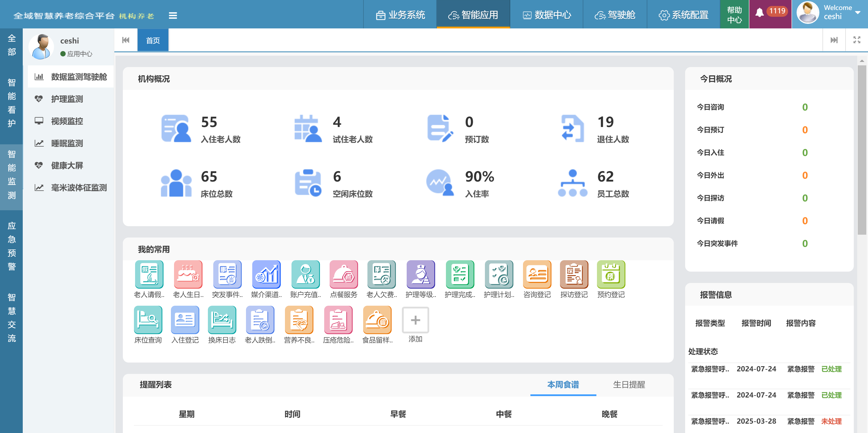This screenshot has height=433, width=868.
Task: Select the 智能看护 category in left rail
Action: 11,103
